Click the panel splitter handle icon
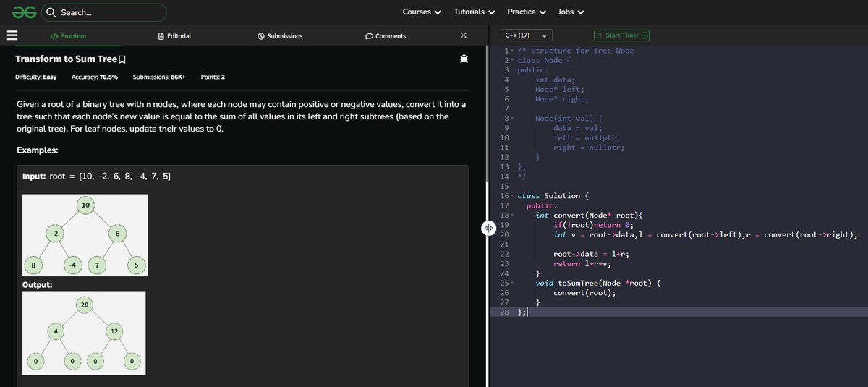Image resolution: width=868 pixels, height=387 pixels. 488,228
